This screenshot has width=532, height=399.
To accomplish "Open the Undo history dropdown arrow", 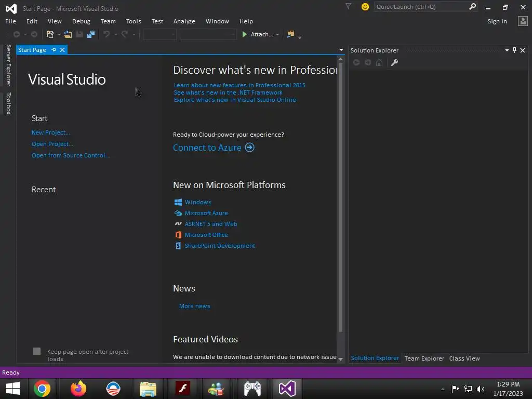I will (x=115, y=35).
